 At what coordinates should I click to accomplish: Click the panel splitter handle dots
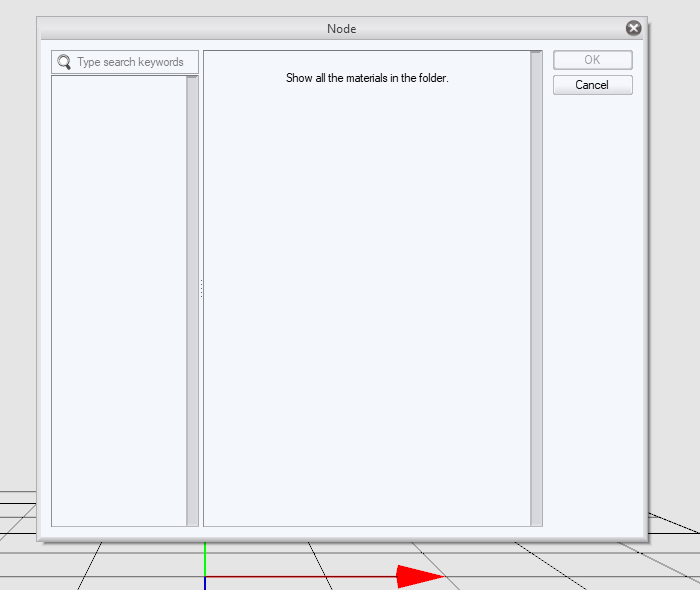(x=201, y=289)
